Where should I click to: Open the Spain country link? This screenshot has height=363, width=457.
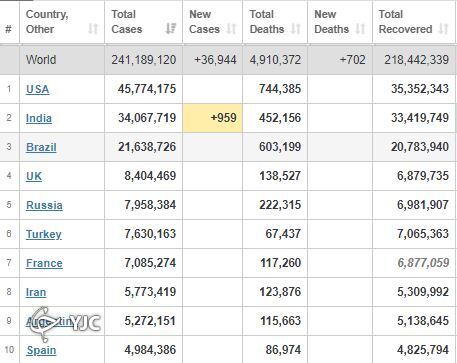point(41,350)
